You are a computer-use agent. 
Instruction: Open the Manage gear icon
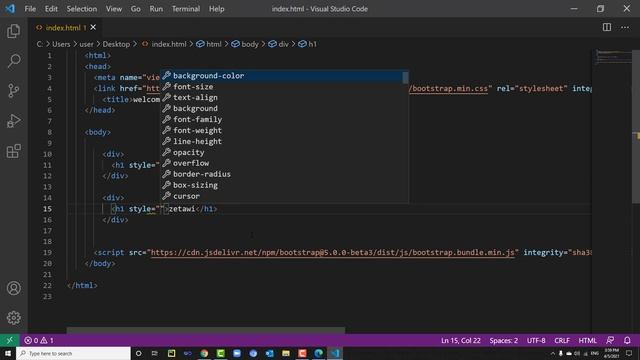click(x=13, y=318)
